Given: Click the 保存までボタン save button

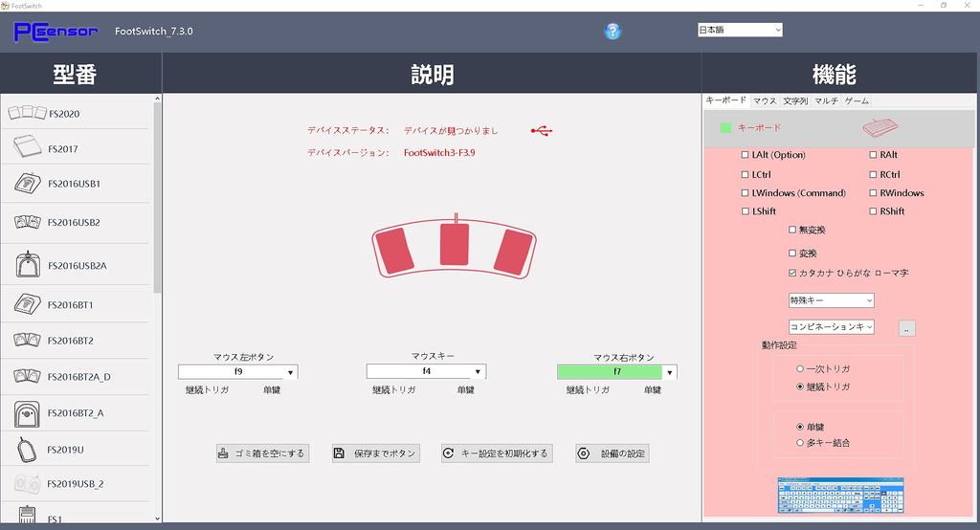Looking at the screenshot, I should tap(376, 453).
